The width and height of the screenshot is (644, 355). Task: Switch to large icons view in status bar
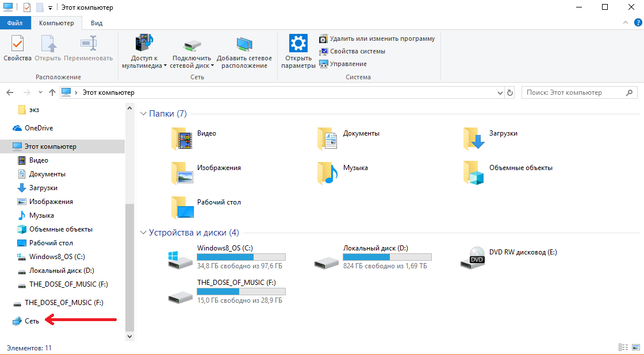[x=635, y=348]
